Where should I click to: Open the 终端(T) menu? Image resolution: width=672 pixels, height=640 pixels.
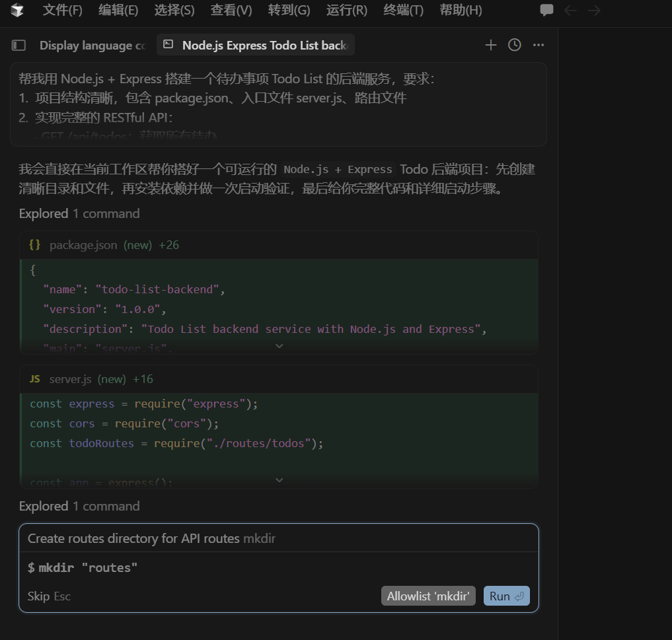pyautogui.click(x=403, y=10)
